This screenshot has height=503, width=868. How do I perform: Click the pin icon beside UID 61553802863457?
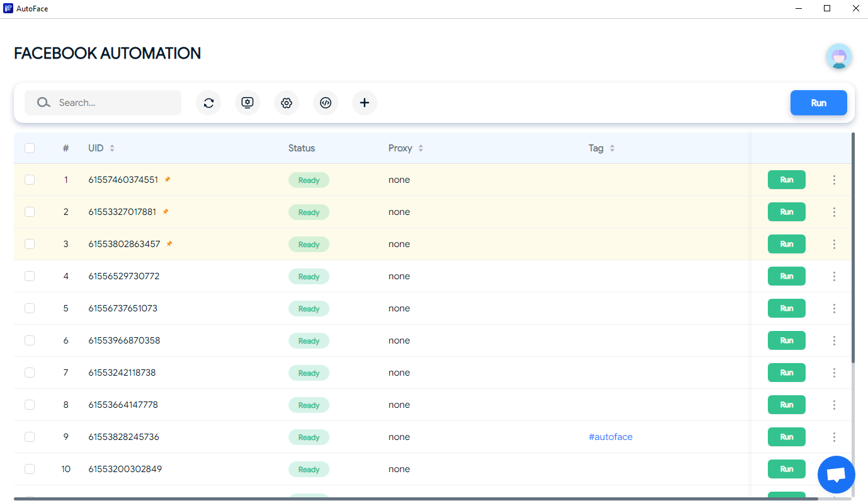[169, 244]
